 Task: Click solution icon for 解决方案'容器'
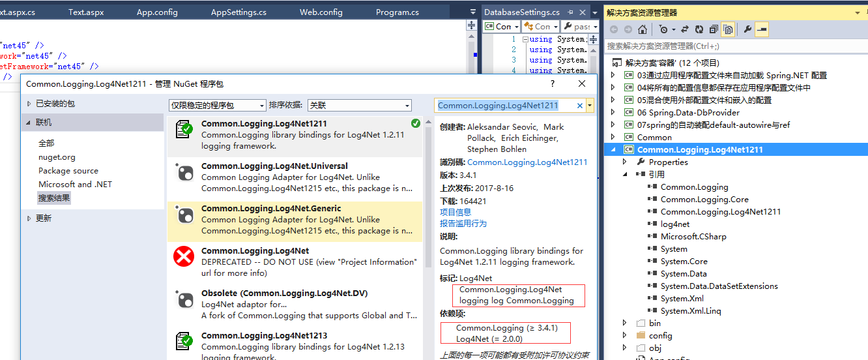(617, 63)
